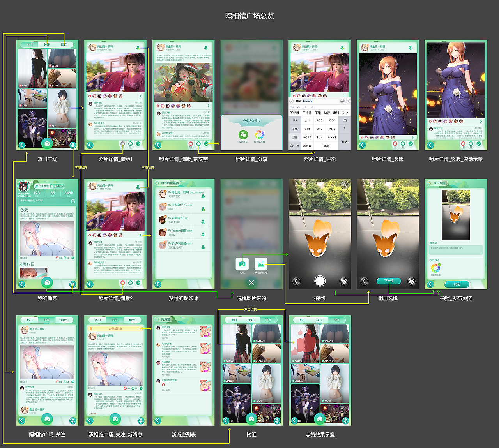
Task: Open 55条新消息 banner
Action: click(x=115, y=328)
